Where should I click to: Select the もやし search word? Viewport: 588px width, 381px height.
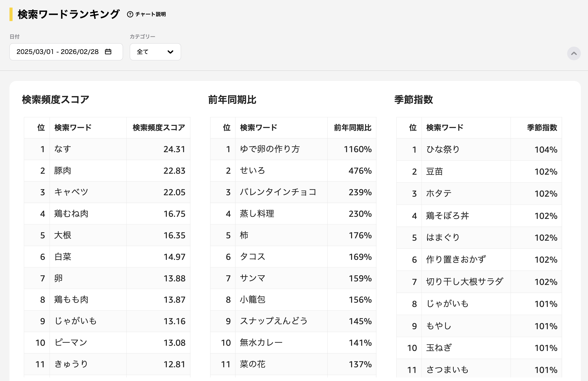pos(439,326)
